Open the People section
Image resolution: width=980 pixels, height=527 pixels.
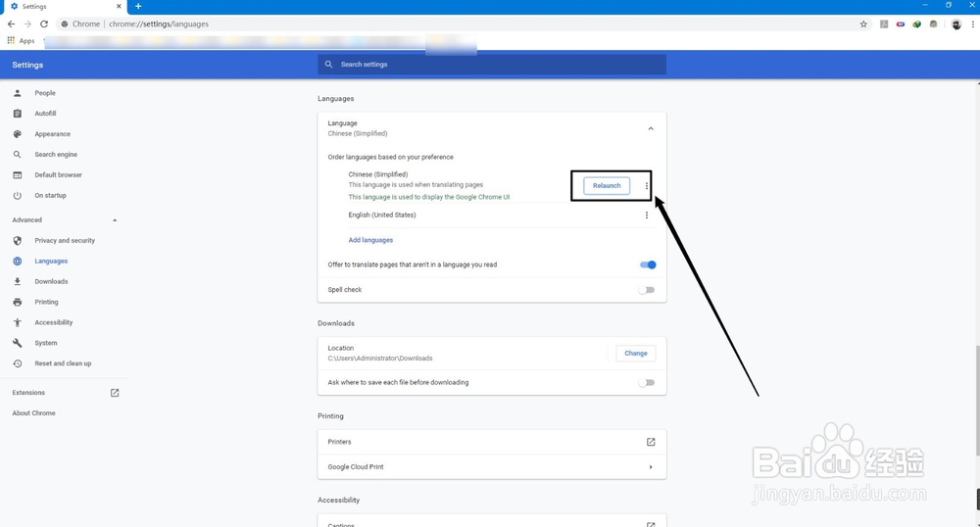click(45, 93)
